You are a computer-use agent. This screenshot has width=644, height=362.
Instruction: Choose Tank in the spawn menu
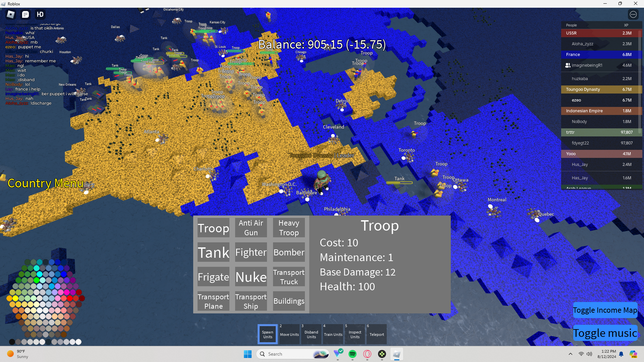[213, 252]
